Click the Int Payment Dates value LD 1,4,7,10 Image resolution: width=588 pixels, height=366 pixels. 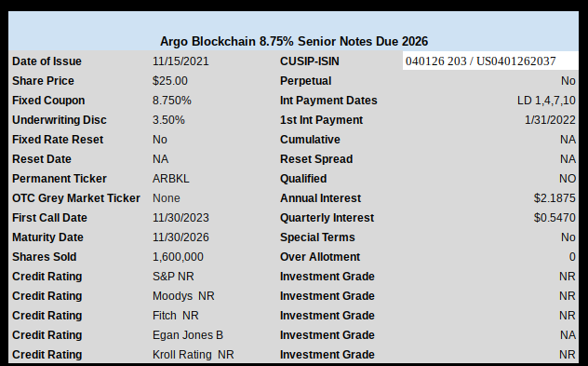point(546,101)
